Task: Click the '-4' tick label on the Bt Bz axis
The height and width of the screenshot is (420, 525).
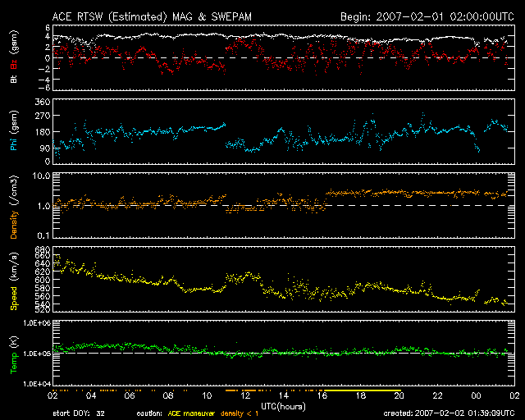Action: pos(44,80)
